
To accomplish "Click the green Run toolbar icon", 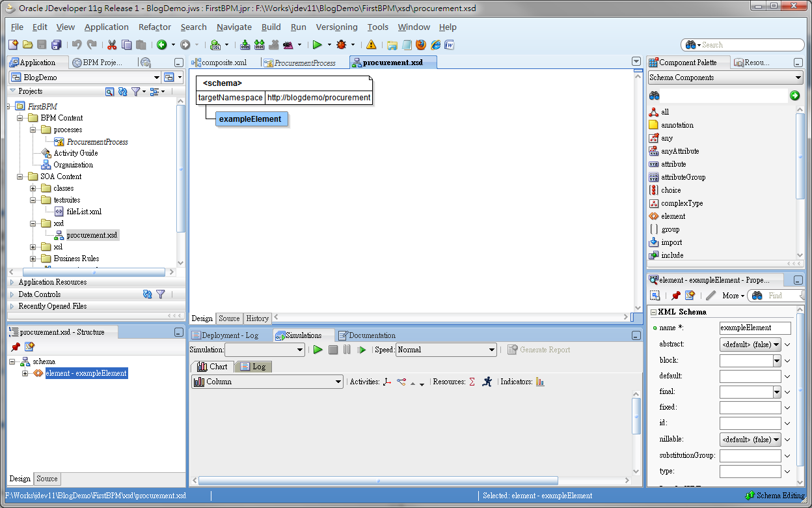I will pyautogui.click(x=317, y=45).
